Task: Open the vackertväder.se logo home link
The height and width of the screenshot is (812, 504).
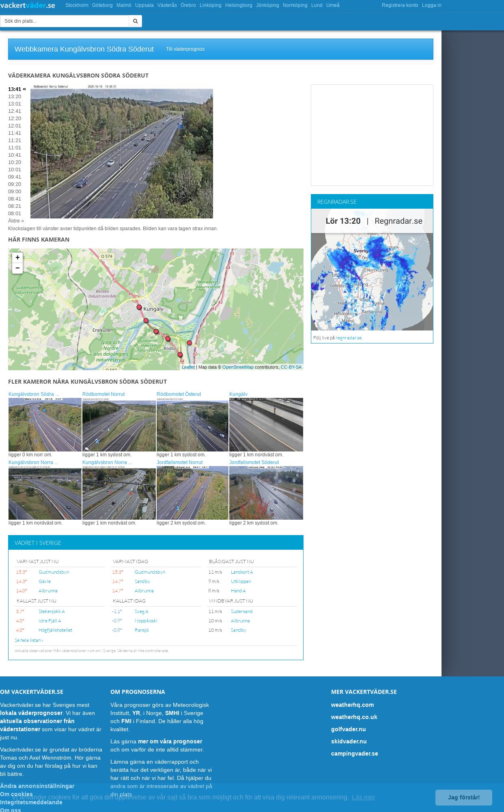Action: (x=28, y=5)
